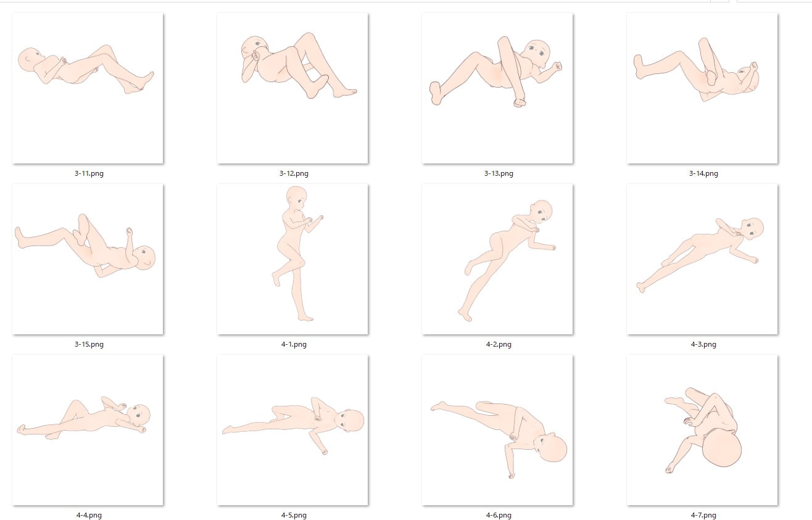Select the 3-15.png file name label
The image size is (812, 520).
point(89,344)
